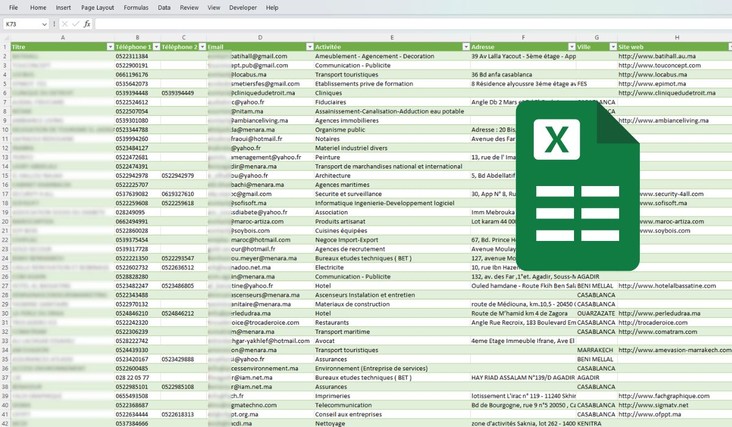Expand the Ville column filter arrow
This screenshot has width=732, height=427.
click(x=610, y=47)
